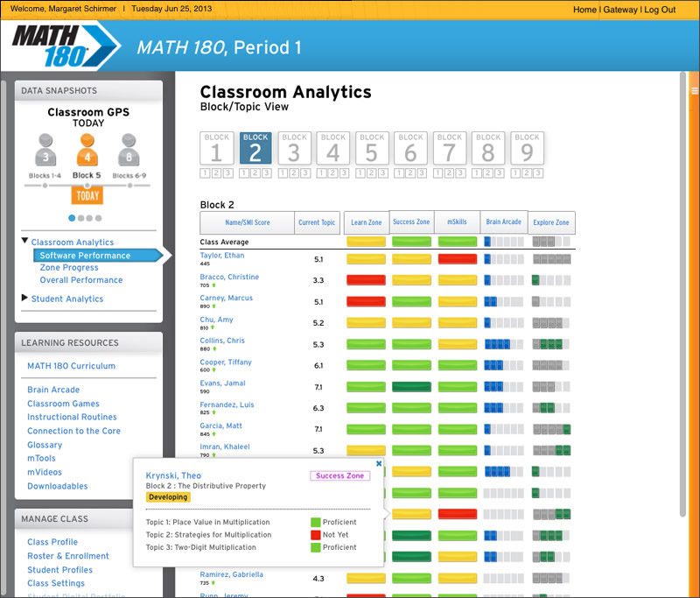Click Class Average Learn Zone bar
The height and width of the screenshot is (598, 700).
point(366,242)
